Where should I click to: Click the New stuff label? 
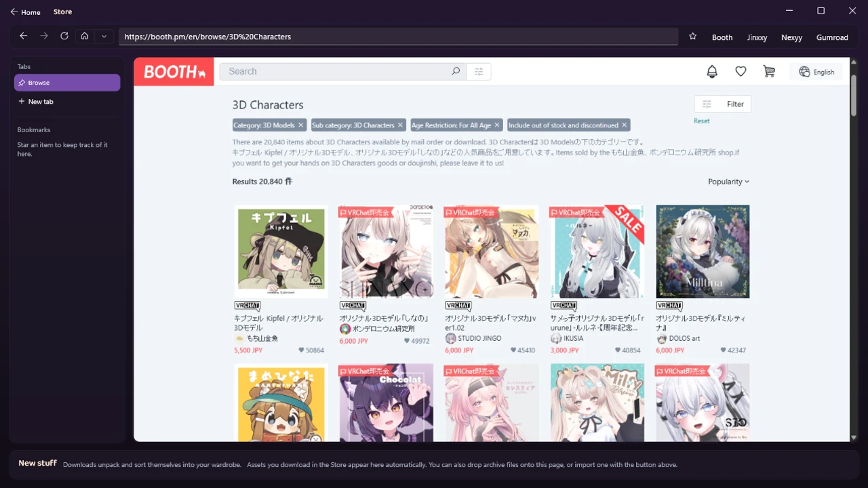(37, 463)
